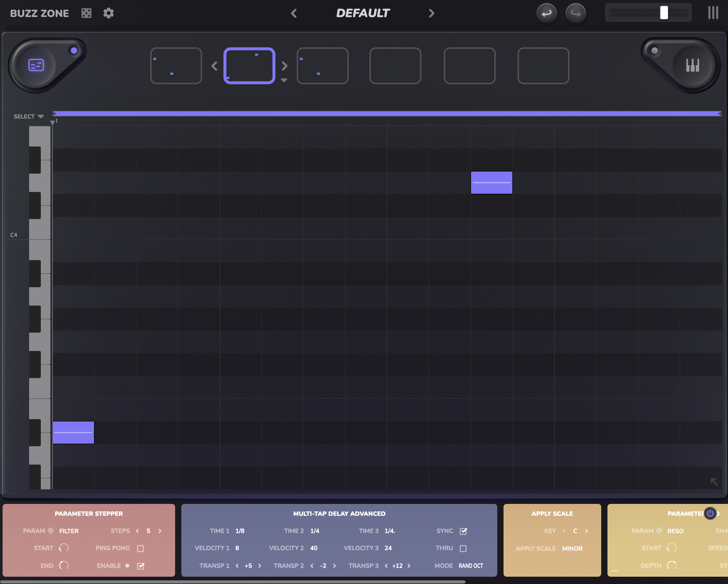Toggle the purple dot on left knob
The height and width of the screenshot is (584, 728).
[x=74, y=50]
